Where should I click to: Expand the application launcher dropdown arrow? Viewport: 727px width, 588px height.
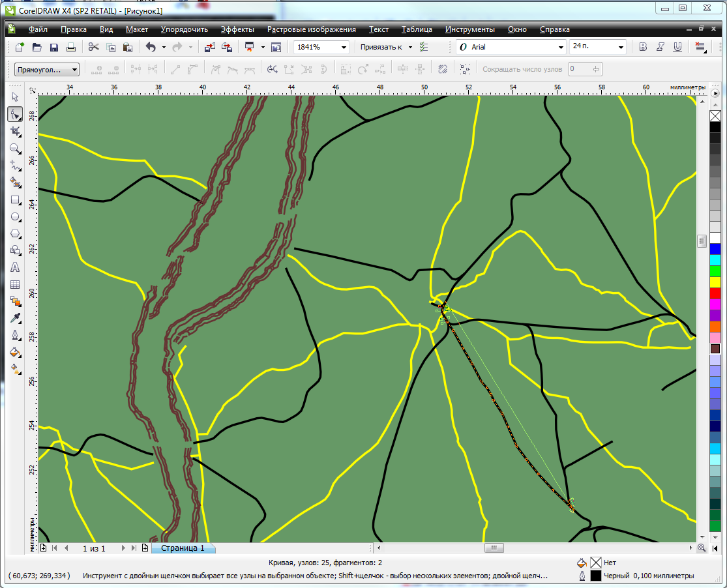(262, 48)
